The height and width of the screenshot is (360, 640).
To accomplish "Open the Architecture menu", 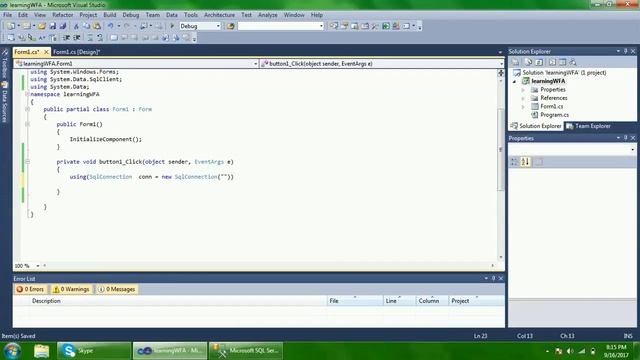I will (219, 15).
